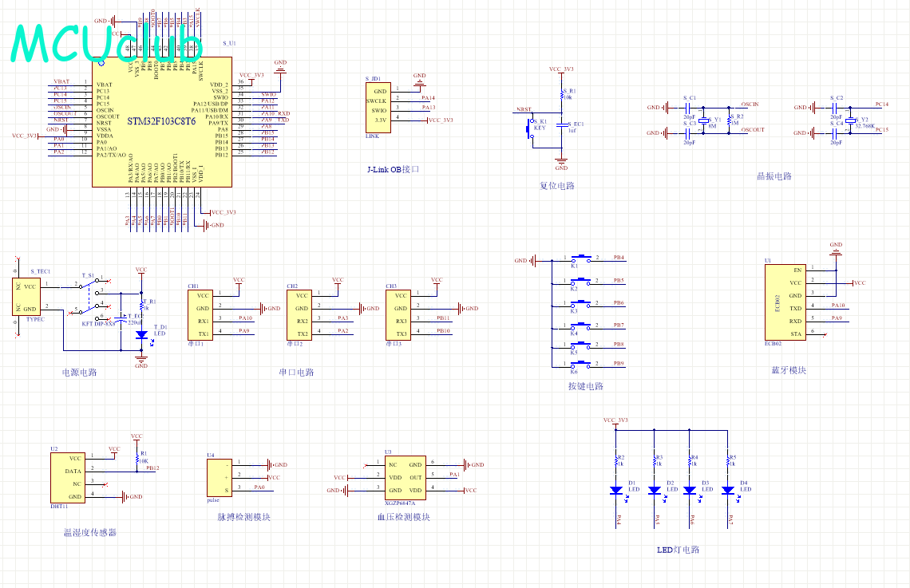Select the PA14 net label on S_JD1
Screen dimensions: 910x588
pos(429,98)
